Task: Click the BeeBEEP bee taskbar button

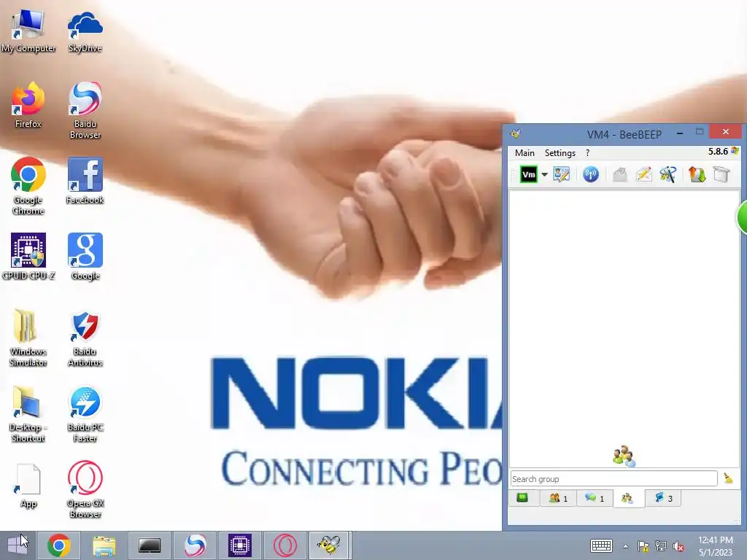Action: [330, 545]
